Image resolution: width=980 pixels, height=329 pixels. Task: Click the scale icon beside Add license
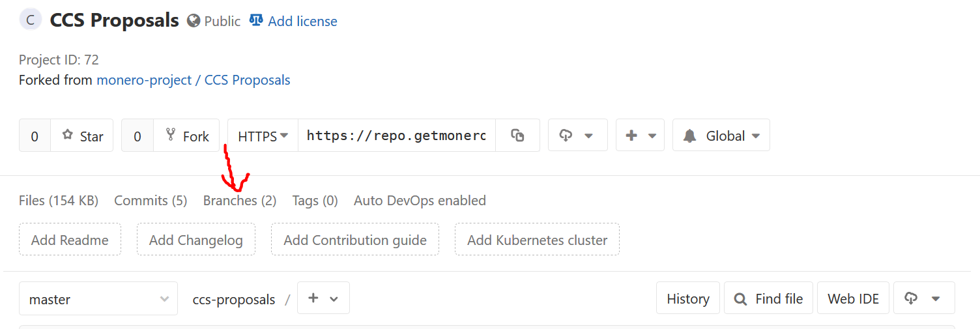pos(256,20)
